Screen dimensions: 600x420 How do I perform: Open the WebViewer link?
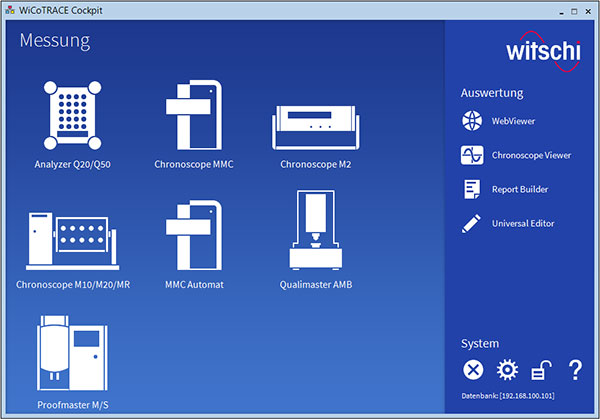coord(513,121)
